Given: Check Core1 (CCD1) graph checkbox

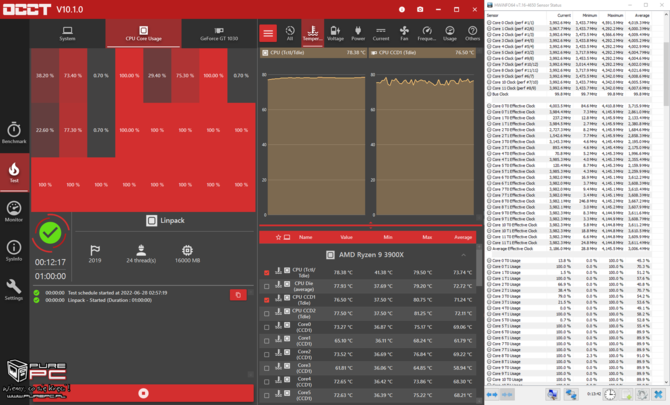Looking at the screenshot, I should coord(267,341).
